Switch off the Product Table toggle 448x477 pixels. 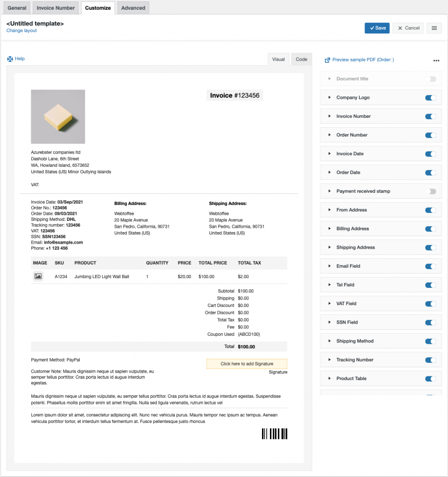pos(431,379)
